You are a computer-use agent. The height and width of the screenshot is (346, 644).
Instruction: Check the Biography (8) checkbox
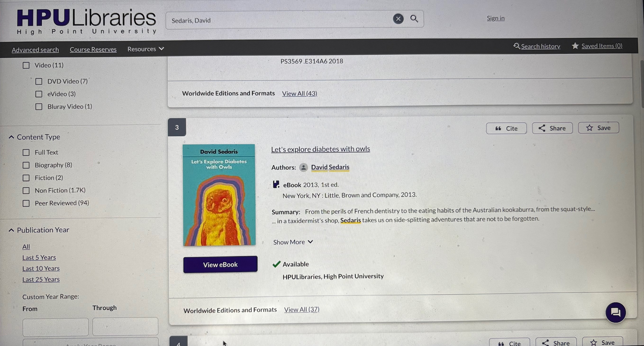[x=26, y=165]
